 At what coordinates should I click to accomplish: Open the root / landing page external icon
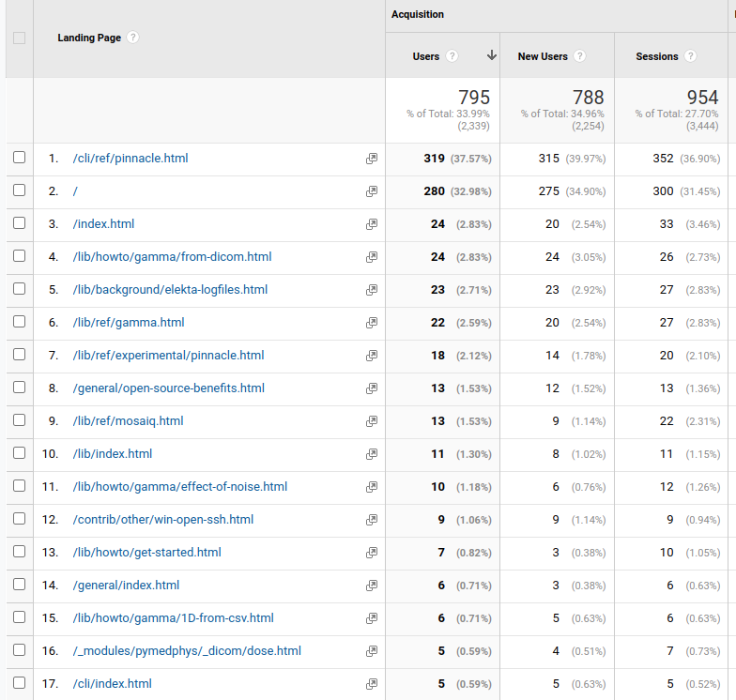point(372,191)
